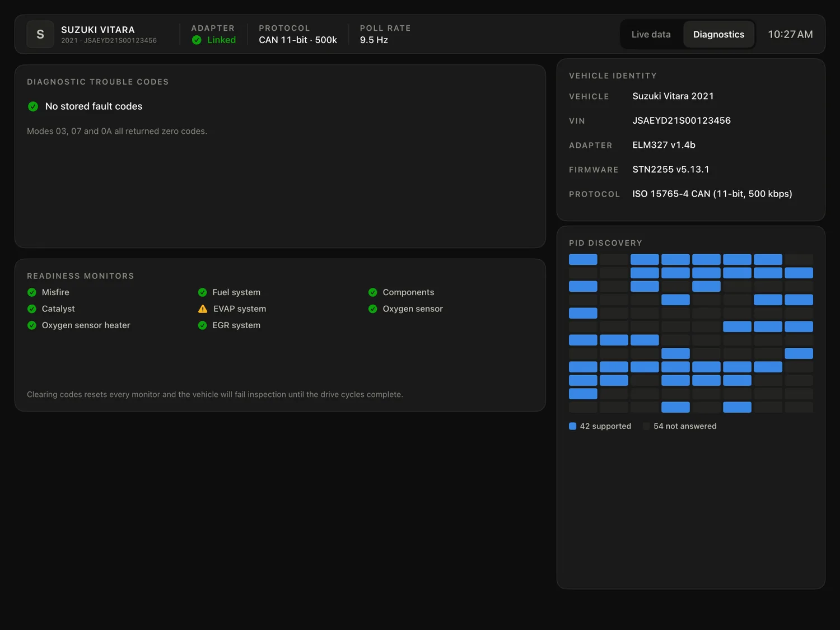Click the 'CAN 11-bit · 500k' protocol value

298,40
